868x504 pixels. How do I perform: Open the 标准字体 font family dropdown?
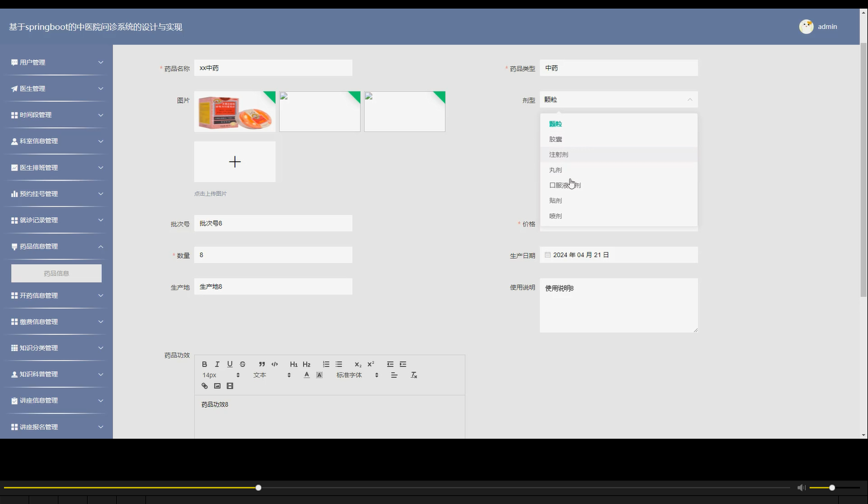pos(357,375)
